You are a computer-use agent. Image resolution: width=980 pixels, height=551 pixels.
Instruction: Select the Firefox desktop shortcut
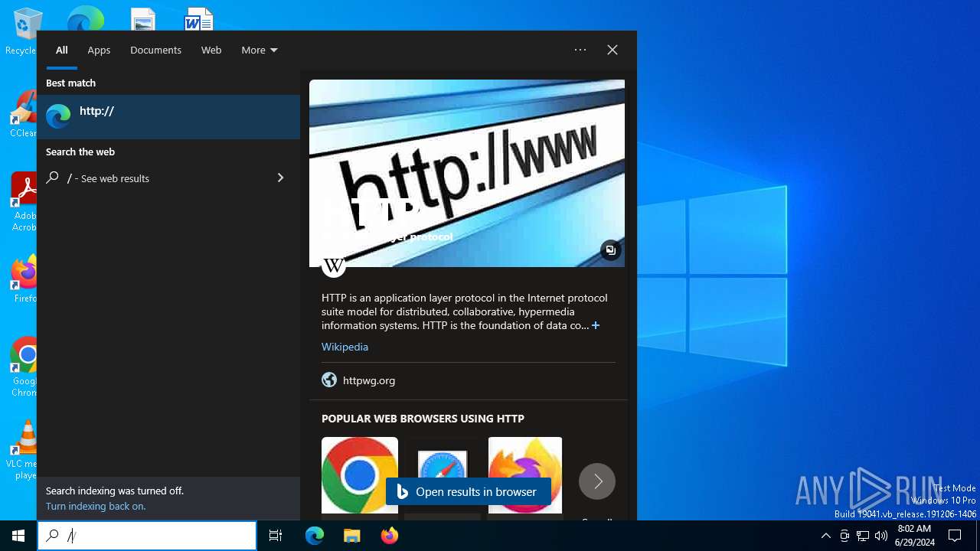click(x=24, y=280)
